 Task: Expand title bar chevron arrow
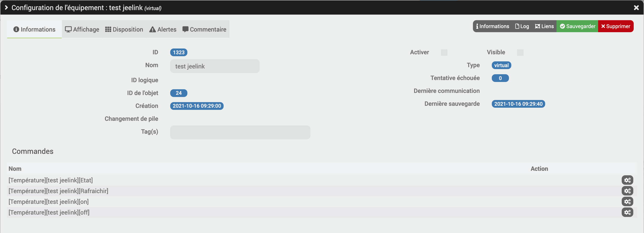[x=6, y=8]
